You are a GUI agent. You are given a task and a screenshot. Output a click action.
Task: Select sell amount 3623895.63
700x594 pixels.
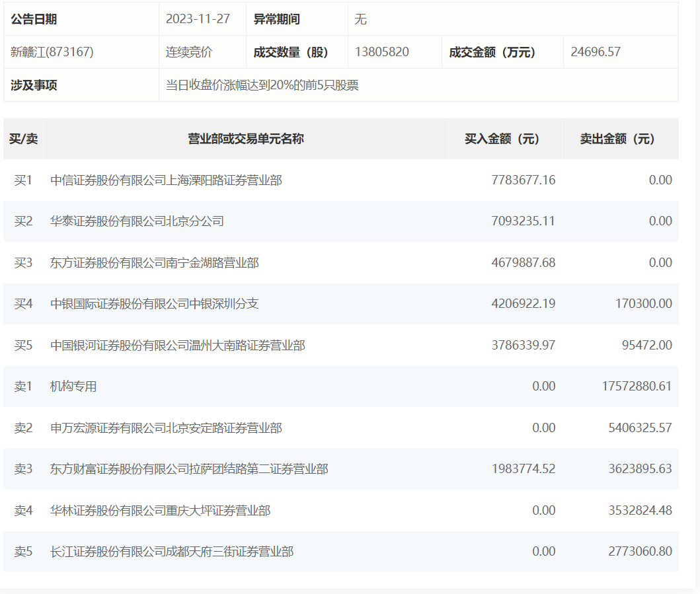point(640,468)
